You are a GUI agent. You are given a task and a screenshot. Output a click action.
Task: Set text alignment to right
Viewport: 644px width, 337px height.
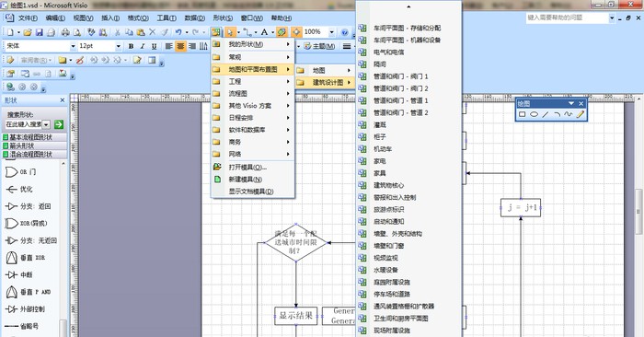click(x=191, y=46)
